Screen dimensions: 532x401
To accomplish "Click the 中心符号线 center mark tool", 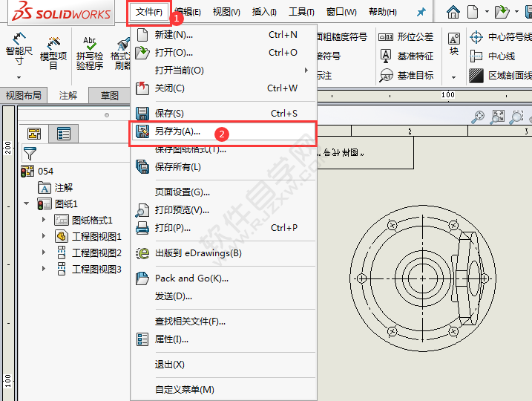I will pos(500,36).
